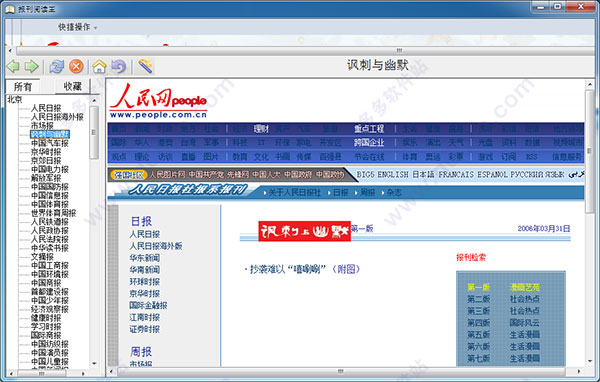Refresh the page with the blue arrows icon

pyautogui.click(x=57, y=67)
